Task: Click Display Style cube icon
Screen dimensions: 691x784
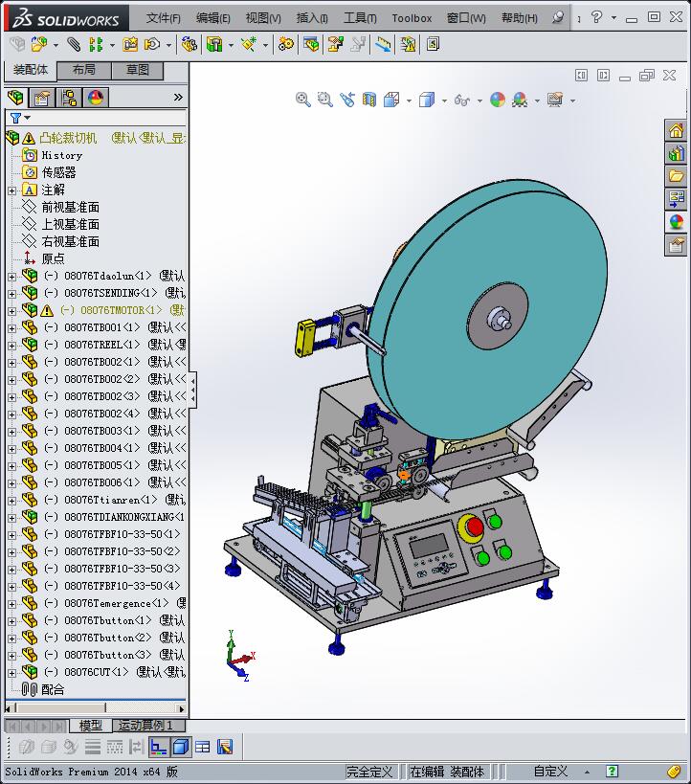Action: click(427, 100)
